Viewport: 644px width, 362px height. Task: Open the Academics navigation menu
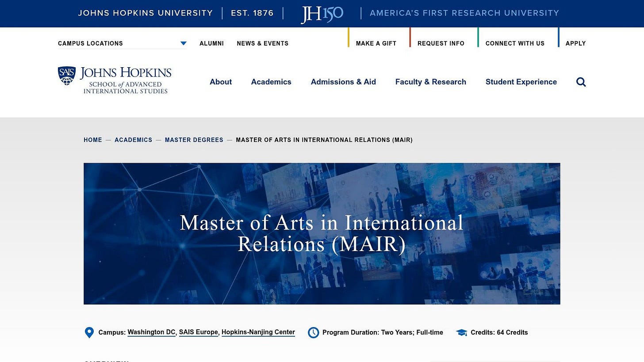coord(271,82)
